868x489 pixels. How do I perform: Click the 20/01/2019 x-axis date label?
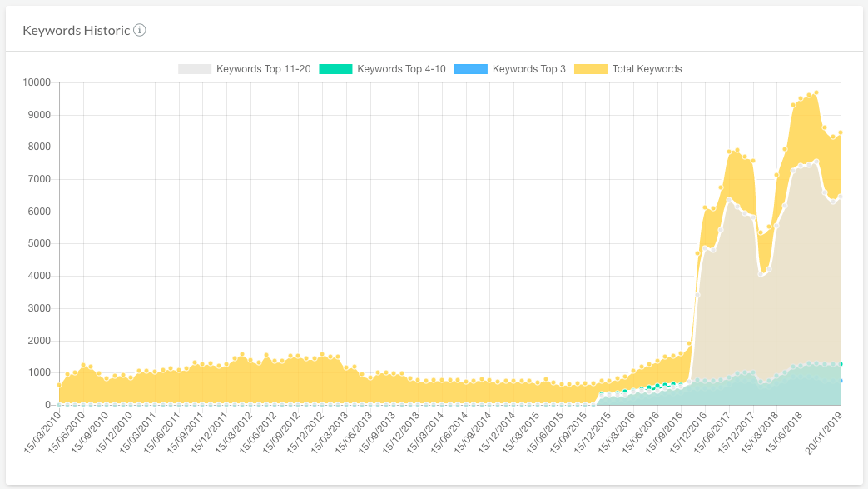(823, 433)
